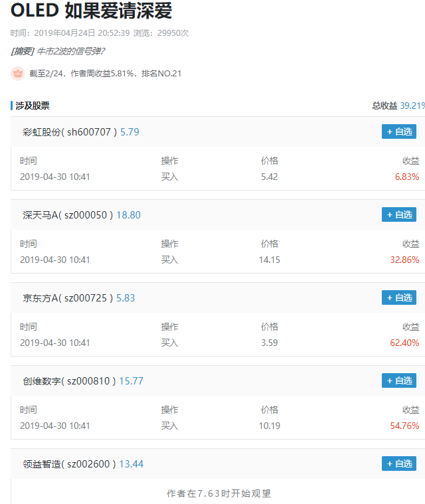Click 买入 operation in 京东方A row
Screen dimensions: 425x504
click(x=170, y=343)
